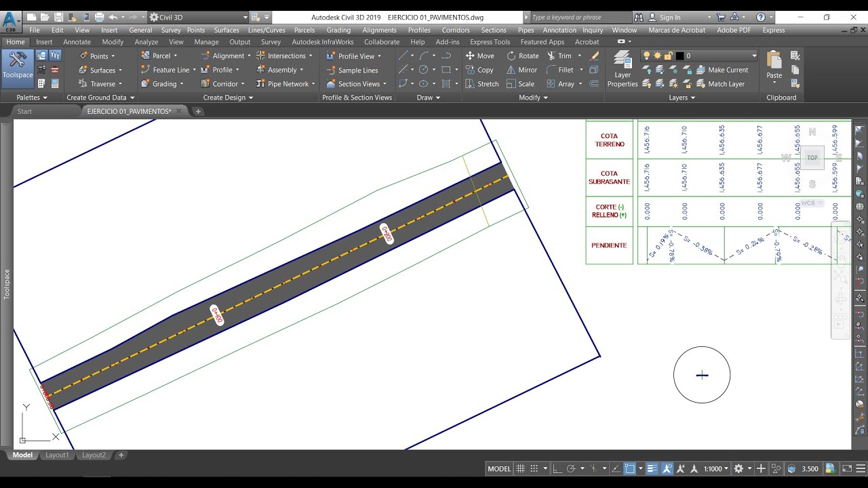Viewport: 868px width, 488px height.
Task: Switch to Layout1 tab
Action: coord(57,455)
